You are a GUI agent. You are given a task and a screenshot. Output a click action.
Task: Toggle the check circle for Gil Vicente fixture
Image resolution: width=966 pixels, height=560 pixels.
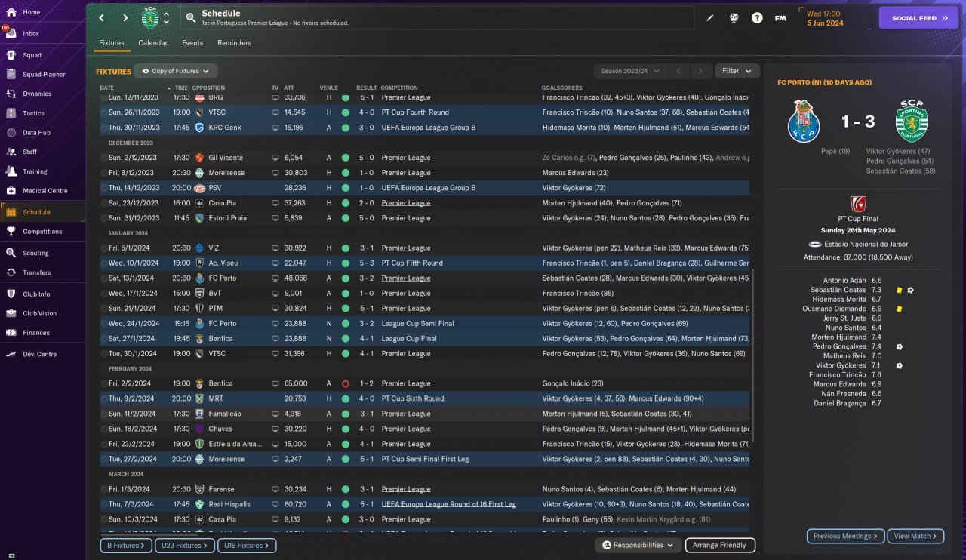104,158
